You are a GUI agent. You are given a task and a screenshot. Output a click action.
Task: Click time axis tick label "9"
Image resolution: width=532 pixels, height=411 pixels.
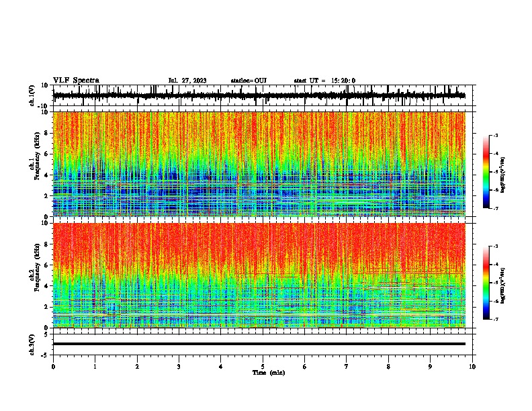(430, 367)
